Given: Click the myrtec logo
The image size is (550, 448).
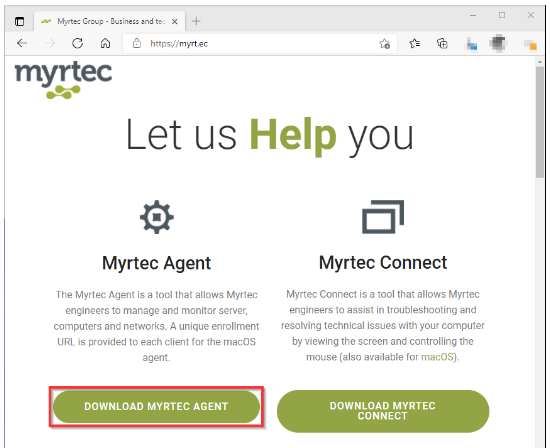Looking at the screenshot, I should [x=63, y=80].
